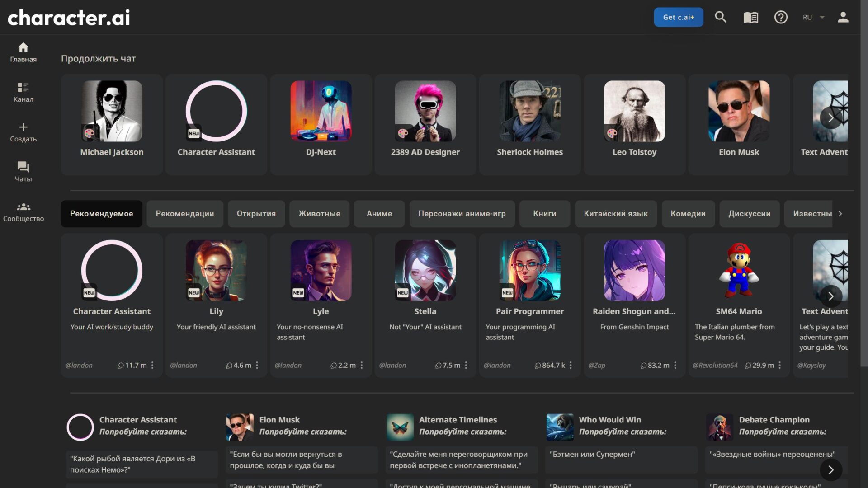Image resolution: width=868 pixels, height=488 pixels.
Task: Open the user profile icon
Action: 843,17
